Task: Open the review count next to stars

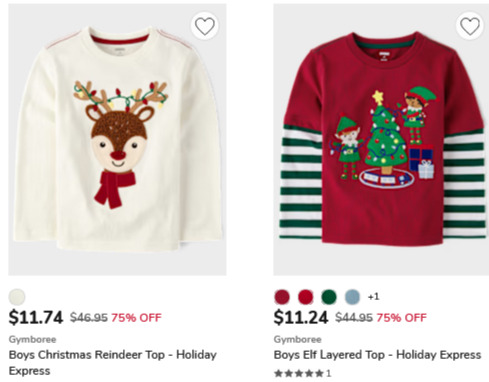Action: coord(328,373)
